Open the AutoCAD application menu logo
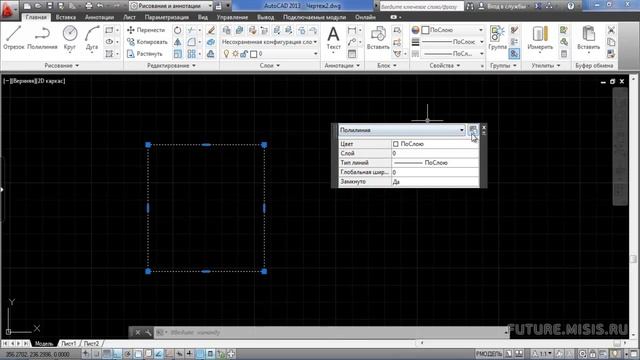This screenshot has width=640, height=360. coord(8,10)
